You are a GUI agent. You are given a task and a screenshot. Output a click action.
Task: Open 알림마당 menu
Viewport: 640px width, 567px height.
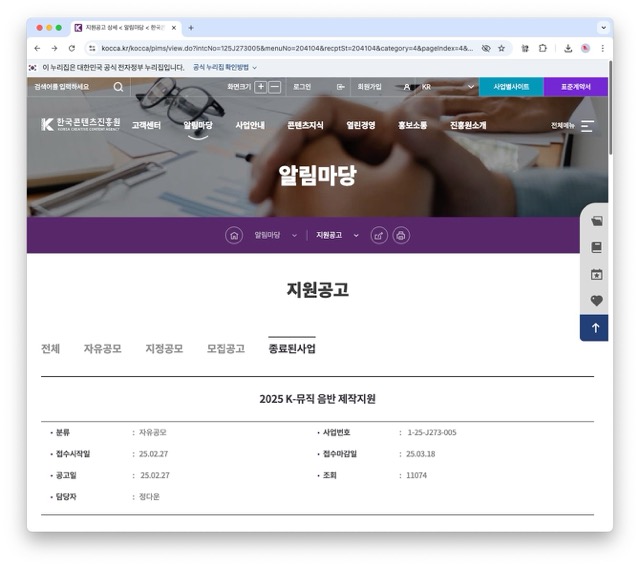pos(198,125)
